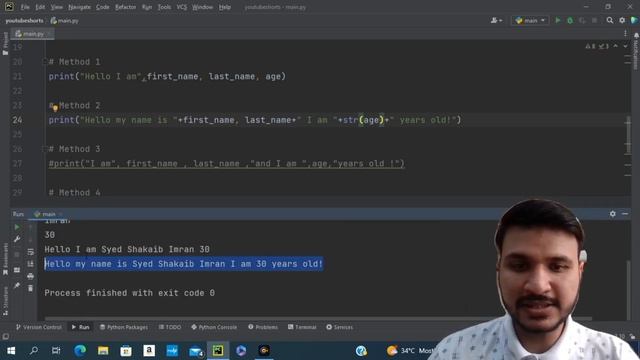Open the editor tabs options three-dot menu

click(625, 34)
